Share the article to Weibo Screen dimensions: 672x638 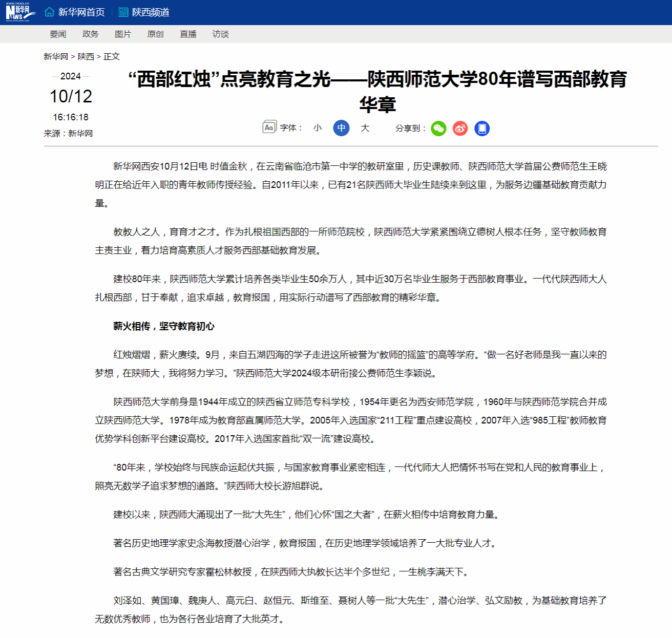click(x=460, y=129)
